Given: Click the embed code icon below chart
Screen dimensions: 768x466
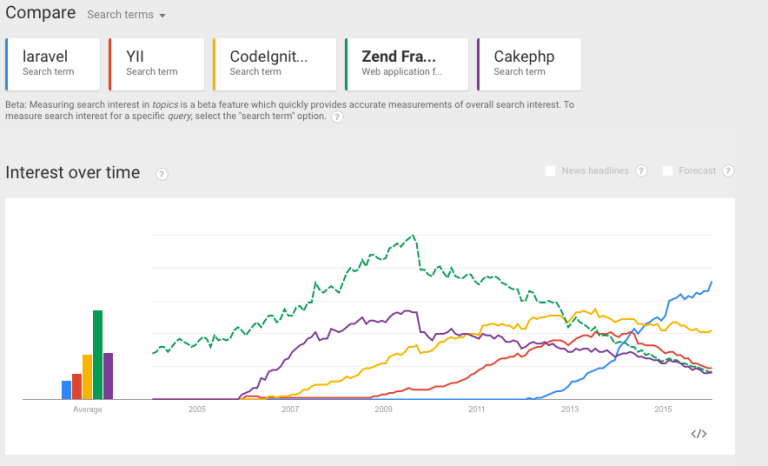Looking at the screenshot, I should coord(699,434).
